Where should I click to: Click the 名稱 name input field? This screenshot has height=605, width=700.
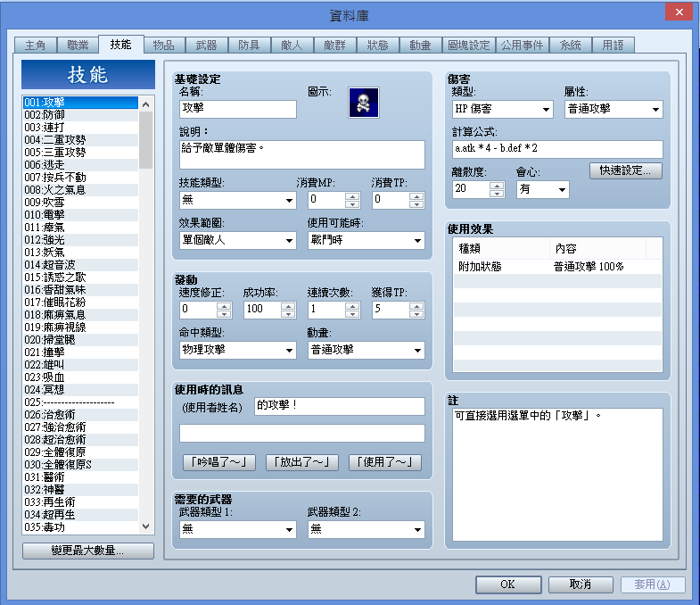(237, 109)
